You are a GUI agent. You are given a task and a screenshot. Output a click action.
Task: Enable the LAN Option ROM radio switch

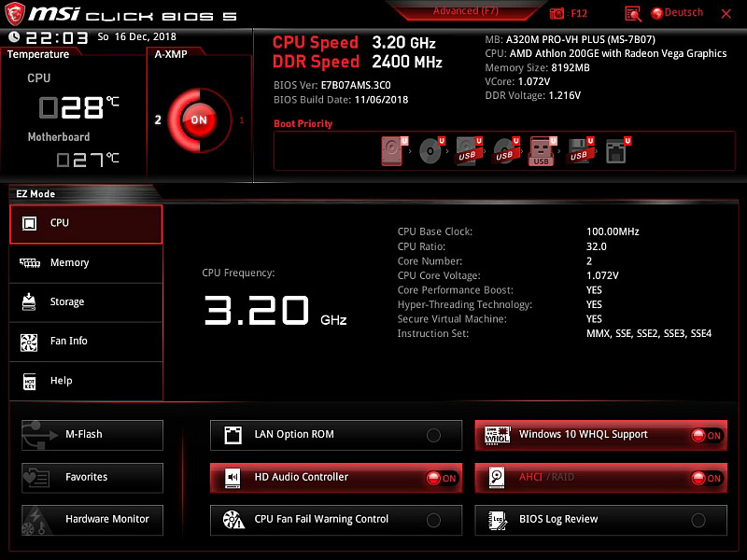coord(433,435)
